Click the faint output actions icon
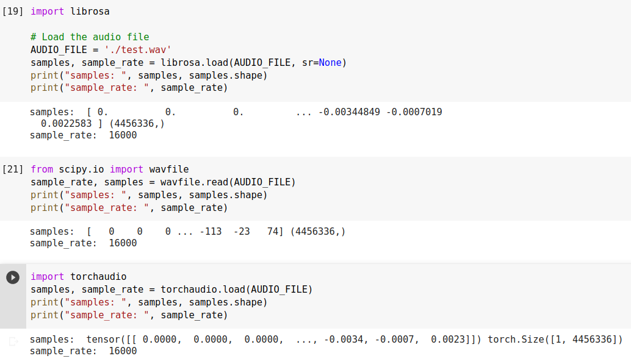This screenshot has width=631, height=364. click(x=12, y=341)
